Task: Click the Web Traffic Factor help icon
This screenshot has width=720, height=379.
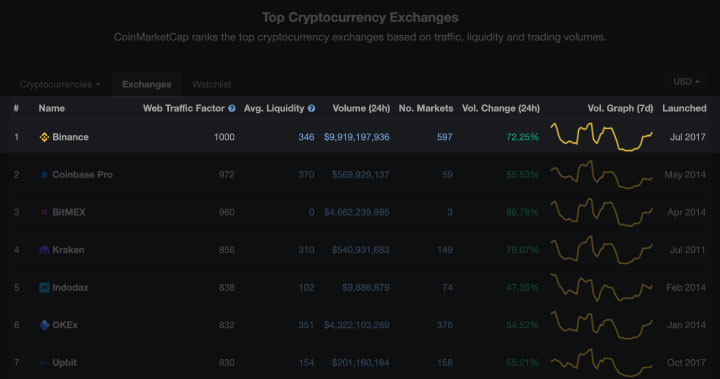Action: pyautogui.click(x=232, y=108)
